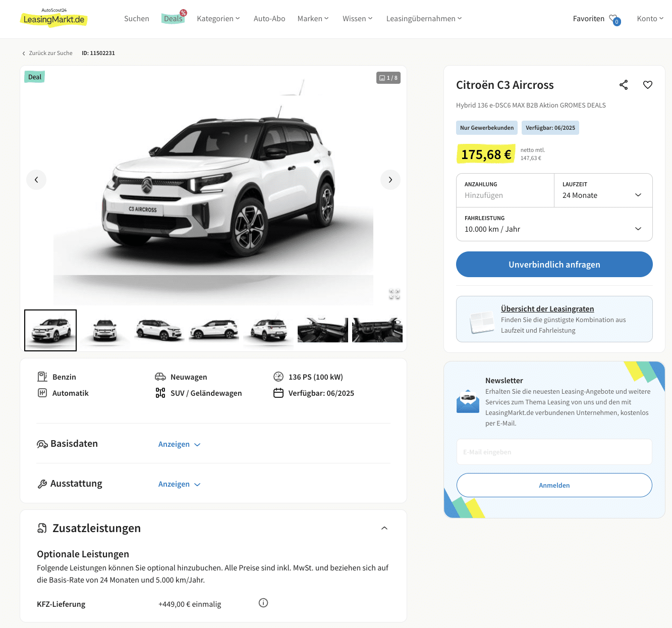The image size is (672, 628).
Task: Open Favoriten in the header
Action: pos(589,19)
